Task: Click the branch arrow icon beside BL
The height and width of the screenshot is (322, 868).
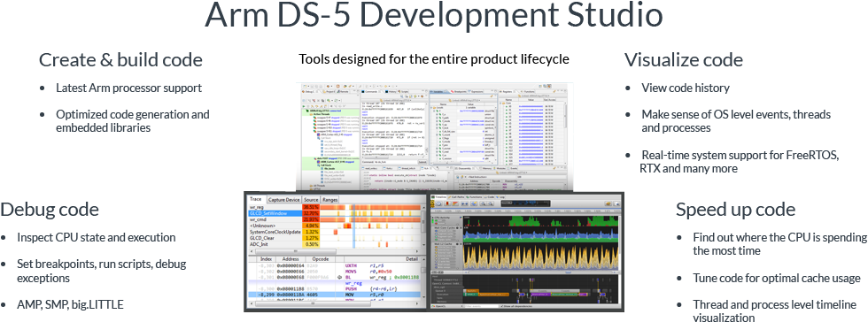Action: click(x=339, y=277)
